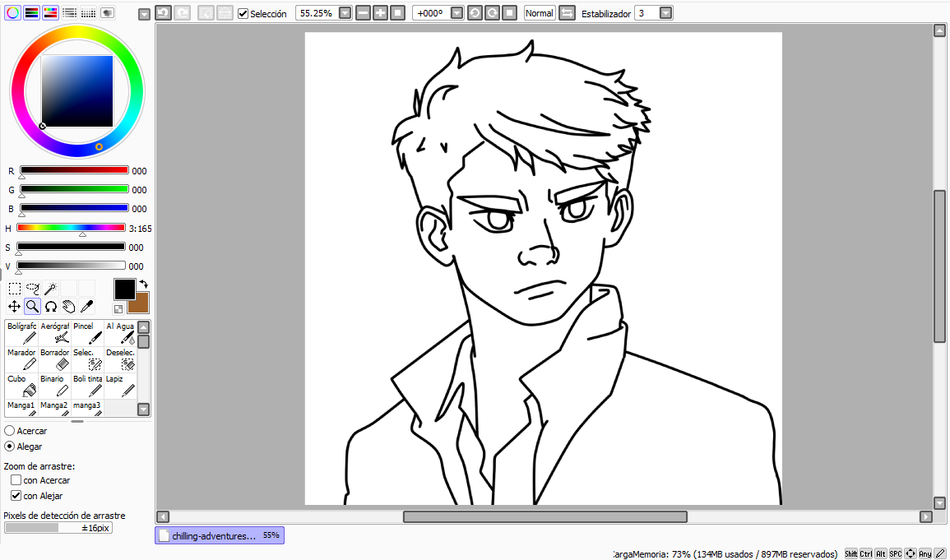Image resolution: width=950 pixels, height=560 pixels.
Task: Choose the Marador marker tool
Action: coord(22,359)
